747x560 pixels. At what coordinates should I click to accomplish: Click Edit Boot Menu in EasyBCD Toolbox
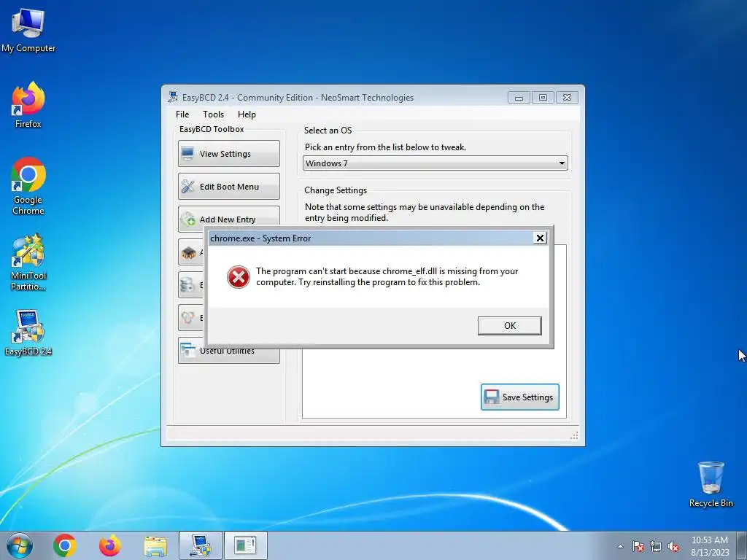pos(229,186)
